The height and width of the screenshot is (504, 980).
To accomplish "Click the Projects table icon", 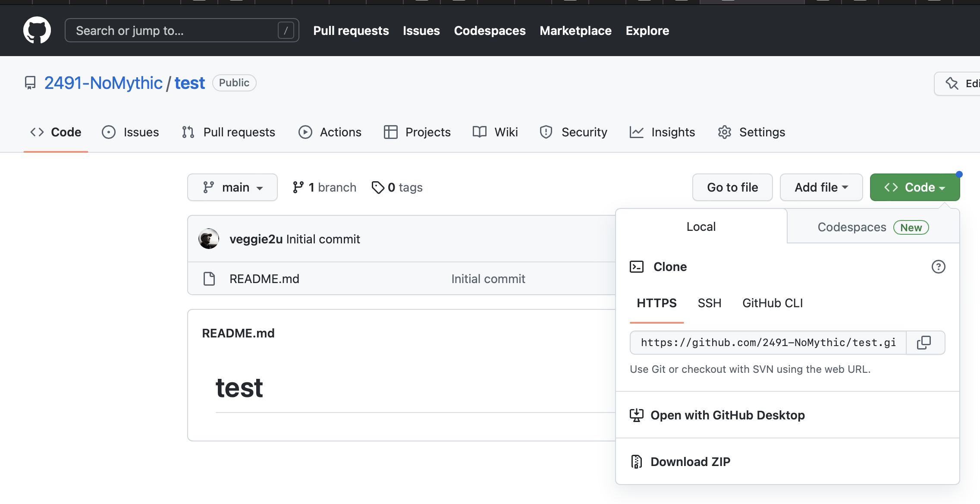I will coord(390,132).
